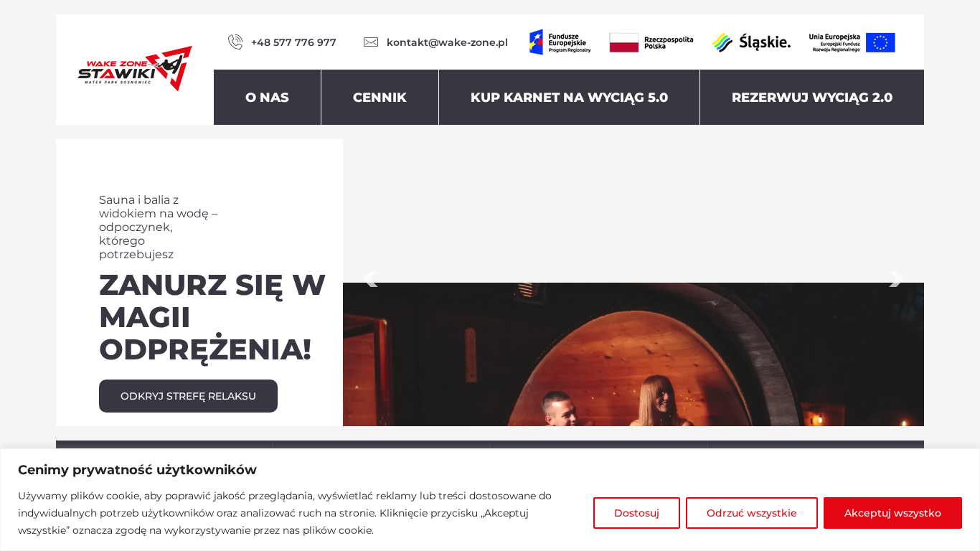Screen dimensions: 980x551
Task: Open the O NAS menu item
Action: point(267,98)
